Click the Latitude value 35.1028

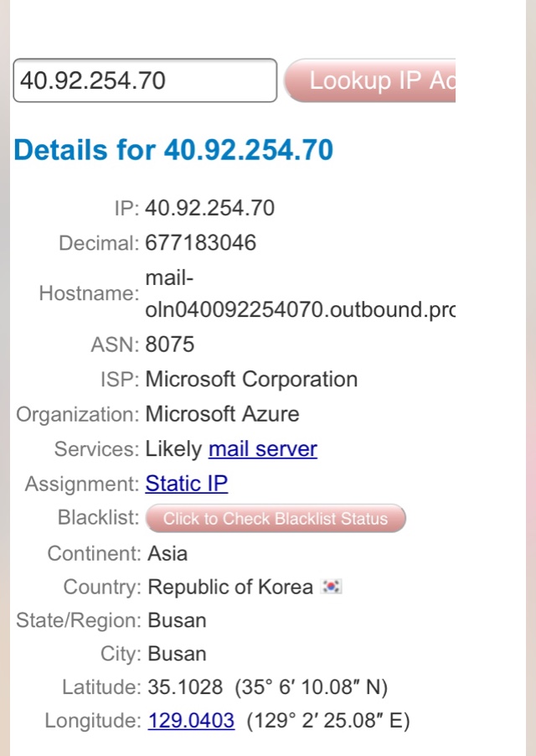coord(185,687)
